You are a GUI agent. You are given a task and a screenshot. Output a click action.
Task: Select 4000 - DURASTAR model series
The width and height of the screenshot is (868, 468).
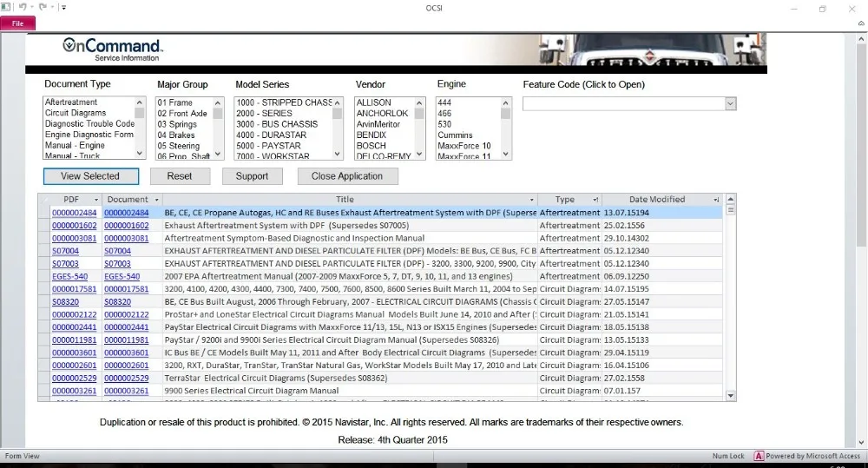[271, 135]
